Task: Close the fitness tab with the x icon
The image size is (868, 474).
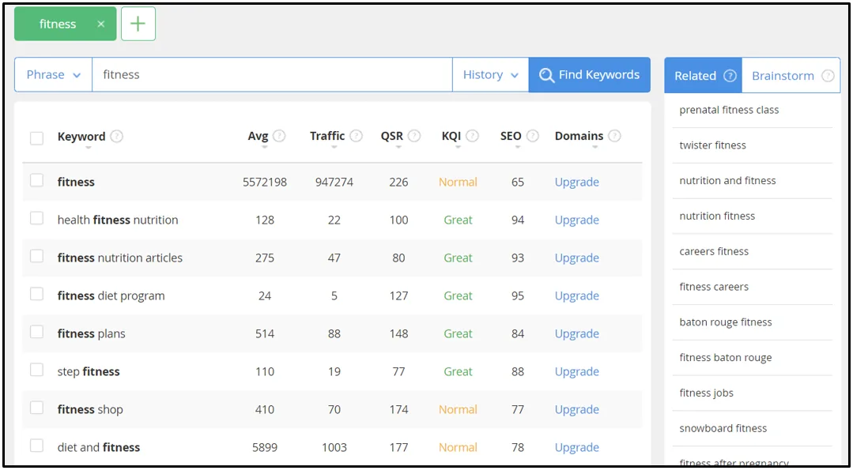Action: 101,24
